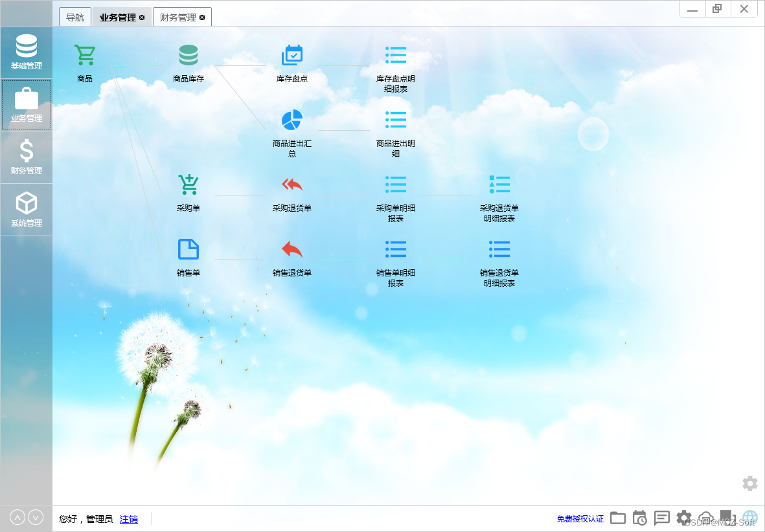The image size is (765, 532).
Task: Open the 商品 (Goods) module
Action: coord(84,61)
